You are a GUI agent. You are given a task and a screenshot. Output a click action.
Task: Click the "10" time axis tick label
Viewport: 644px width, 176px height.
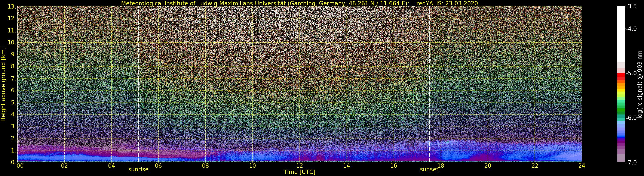(x=252, y=166)
